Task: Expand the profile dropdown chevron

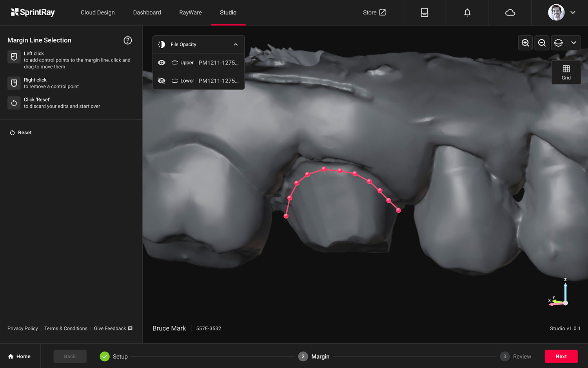Action: (573, 13)
